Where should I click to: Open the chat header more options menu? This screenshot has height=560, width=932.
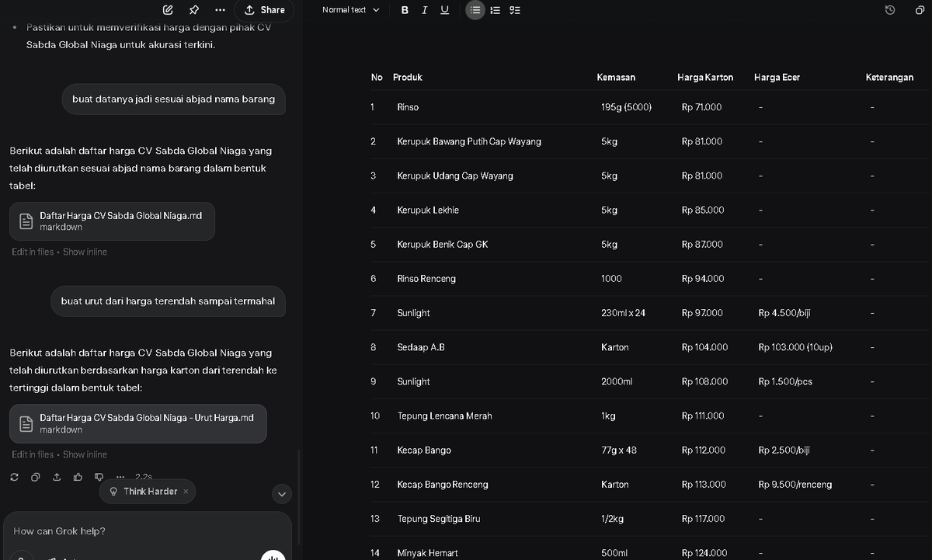tap(220, 10)
